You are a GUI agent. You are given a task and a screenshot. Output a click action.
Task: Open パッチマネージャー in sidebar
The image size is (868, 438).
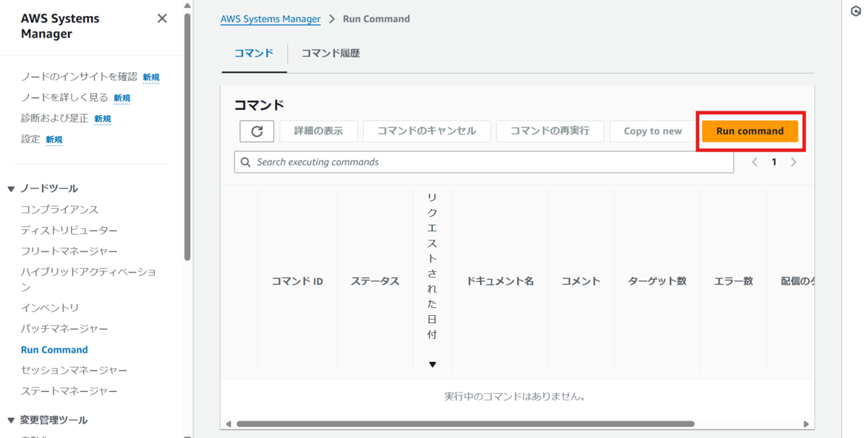pos(64,329)
